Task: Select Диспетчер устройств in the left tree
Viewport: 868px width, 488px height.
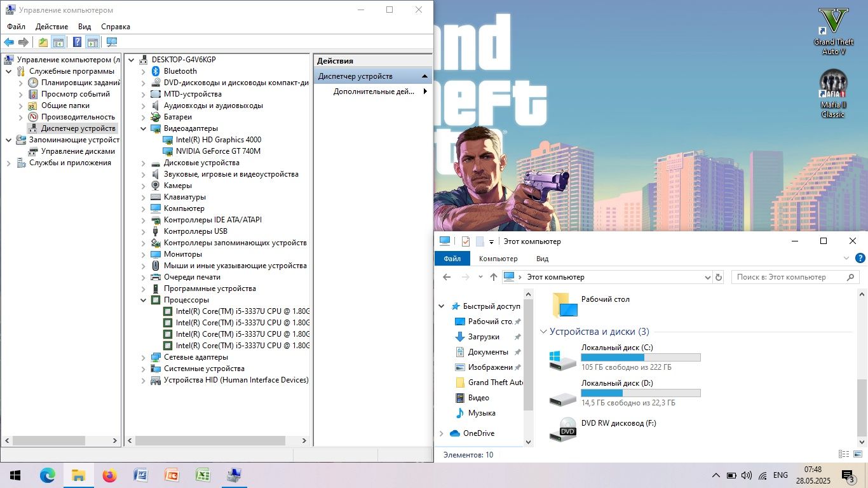Action: (78, 128)
